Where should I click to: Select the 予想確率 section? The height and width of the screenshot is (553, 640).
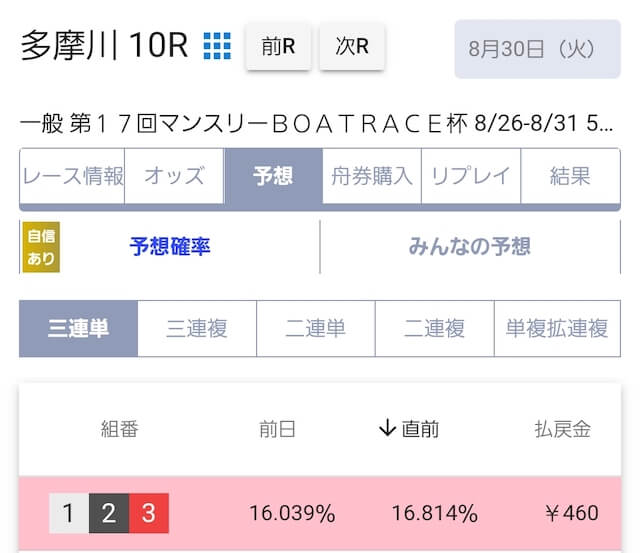click(x=170, y=247)
